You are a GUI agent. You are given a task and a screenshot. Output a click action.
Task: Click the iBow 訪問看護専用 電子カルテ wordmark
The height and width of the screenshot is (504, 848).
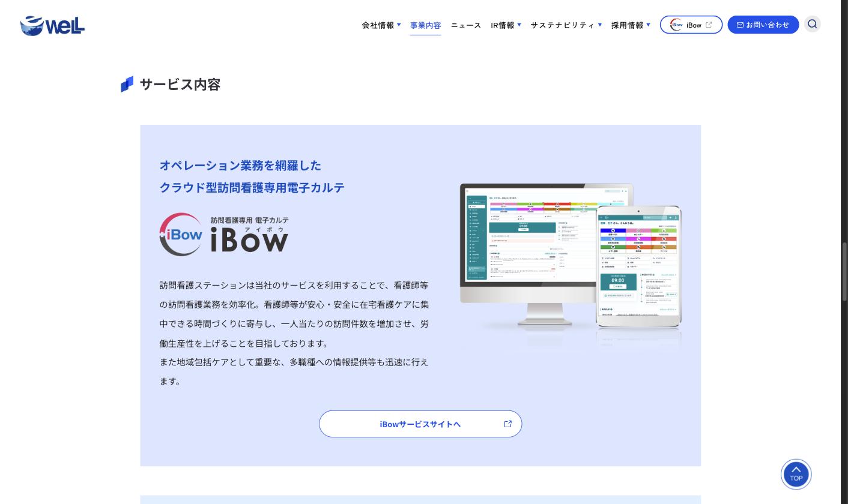click(249, 235)
